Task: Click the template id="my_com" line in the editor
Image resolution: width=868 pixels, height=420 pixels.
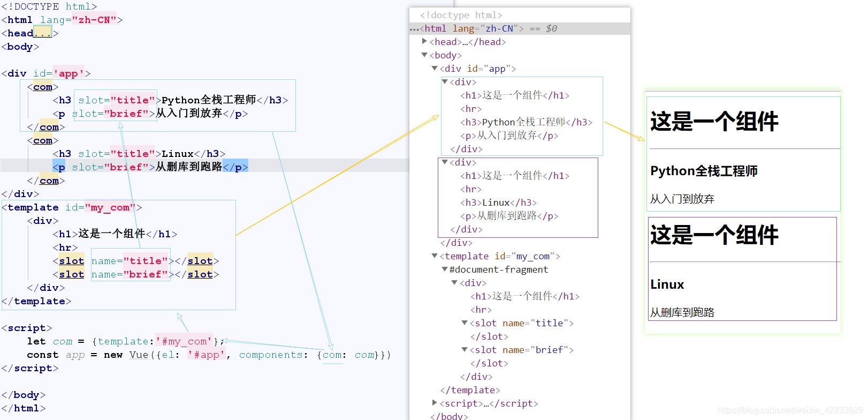Action: pos(72,207)
